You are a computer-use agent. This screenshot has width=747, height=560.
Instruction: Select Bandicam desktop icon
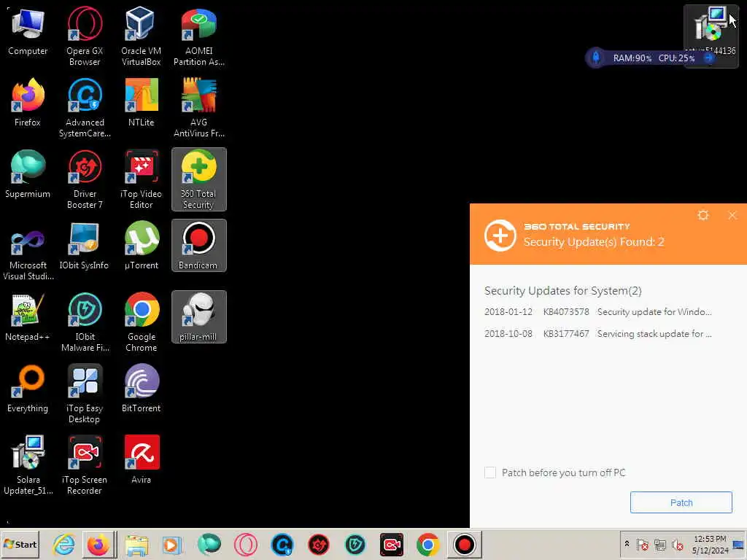198,246
